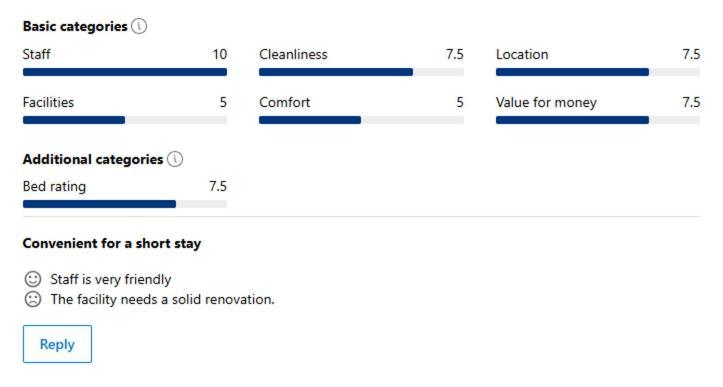Screen dimensions: 723x387
Task: Click the Staff rating bar
Action: [125, 72]
